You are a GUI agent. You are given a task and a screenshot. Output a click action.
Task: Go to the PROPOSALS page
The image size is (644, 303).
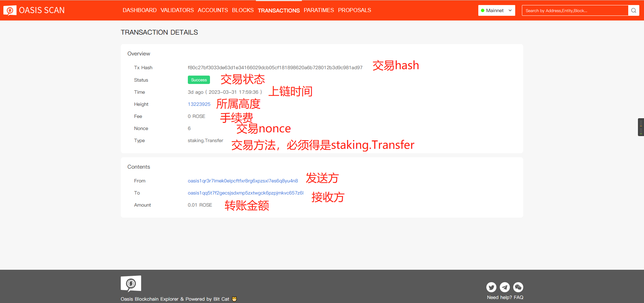[x=354, y=10]
